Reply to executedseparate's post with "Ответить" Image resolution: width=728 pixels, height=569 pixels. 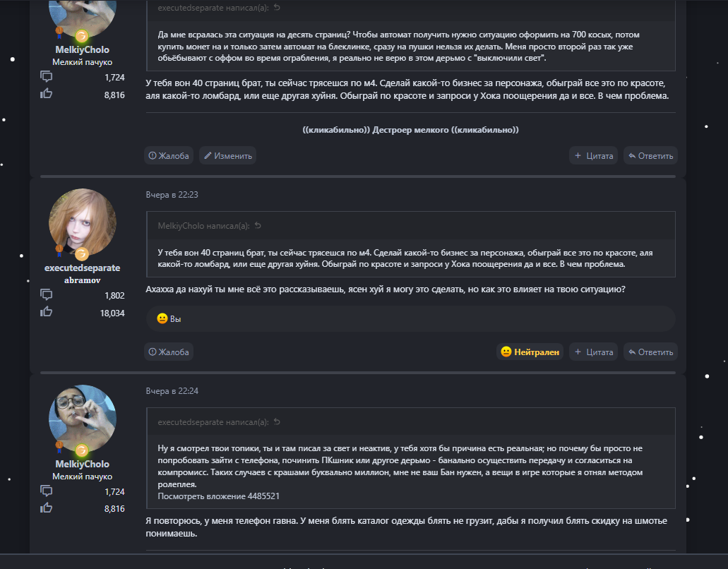click(x=650, y=352)
